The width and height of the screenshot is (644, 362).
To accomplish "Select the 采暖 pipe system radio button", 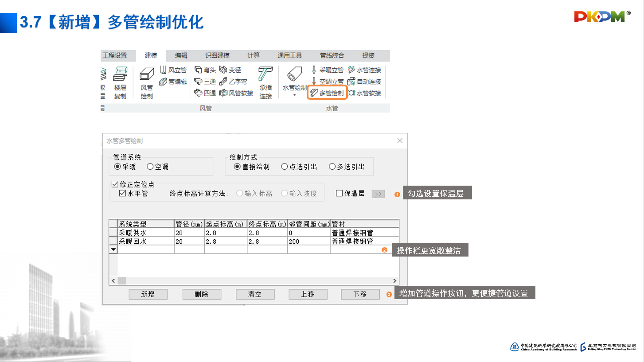I will [125, 167].
